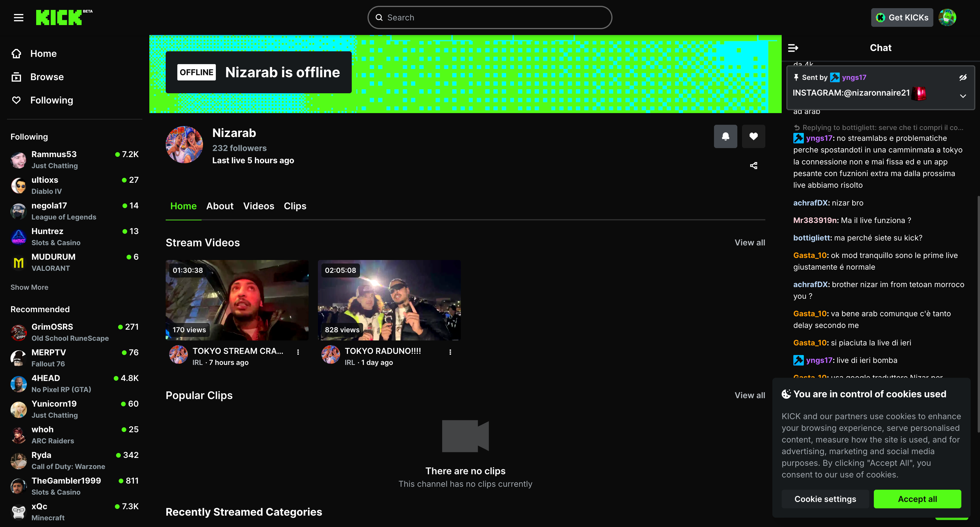
Task: Switch to the Home tab
Action: coord(183,206)
